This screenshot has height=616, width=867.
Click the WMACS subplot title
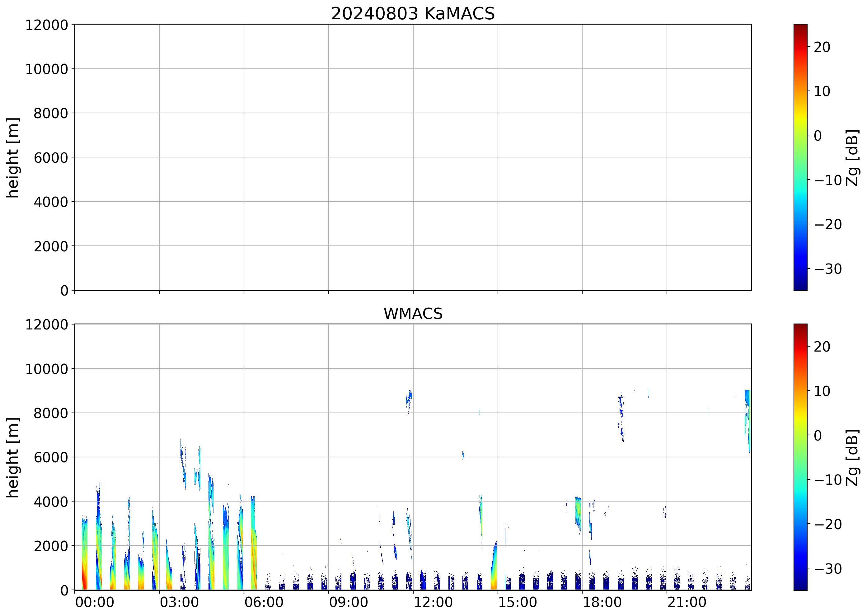[x=413, y=314]
